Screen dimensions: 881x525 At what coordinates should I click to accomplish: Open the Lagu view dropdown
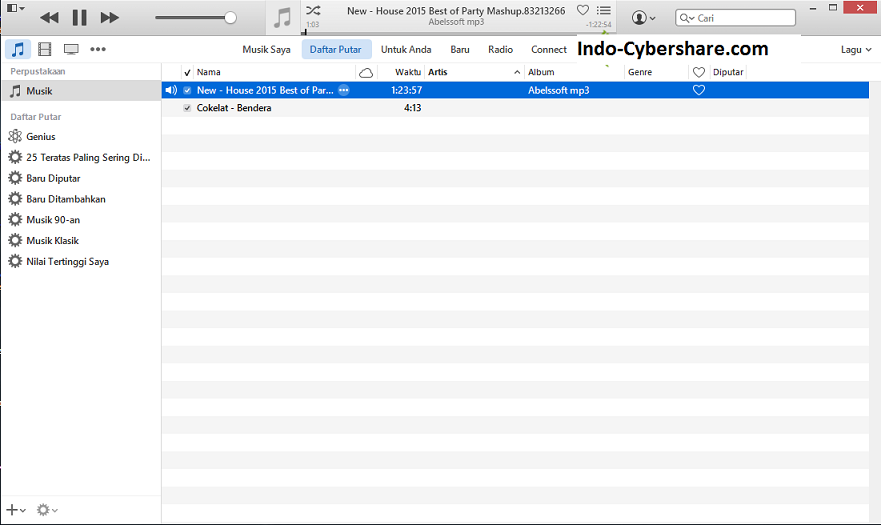(x=856, y=49)
